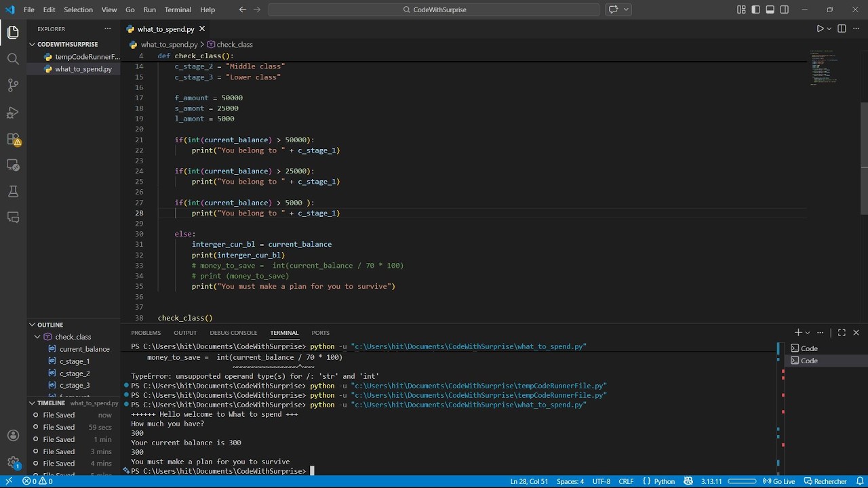This screenshot has width=868, height=488.
Task: Click the CodeWithSurprise command search box
Action: (434, 9)
